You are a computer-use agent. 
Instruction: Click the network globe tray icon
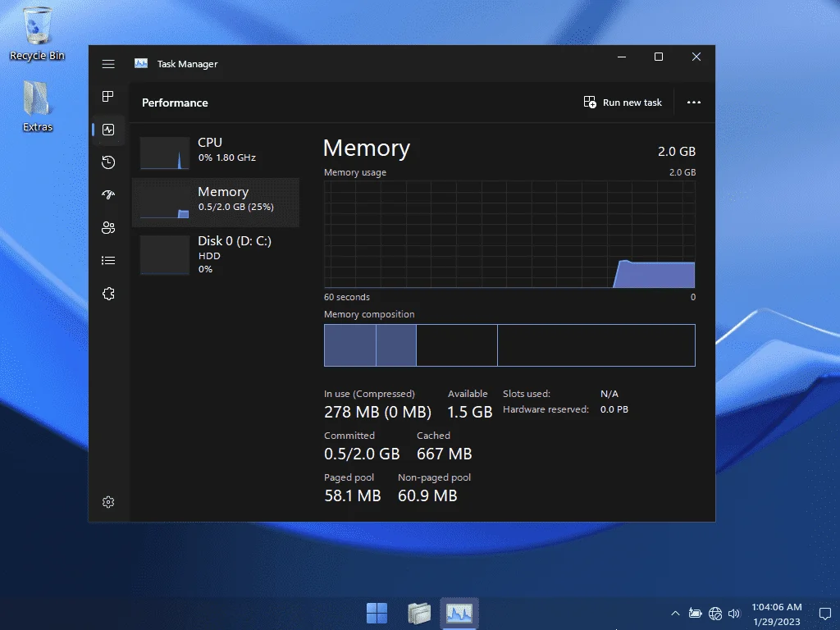715,614
